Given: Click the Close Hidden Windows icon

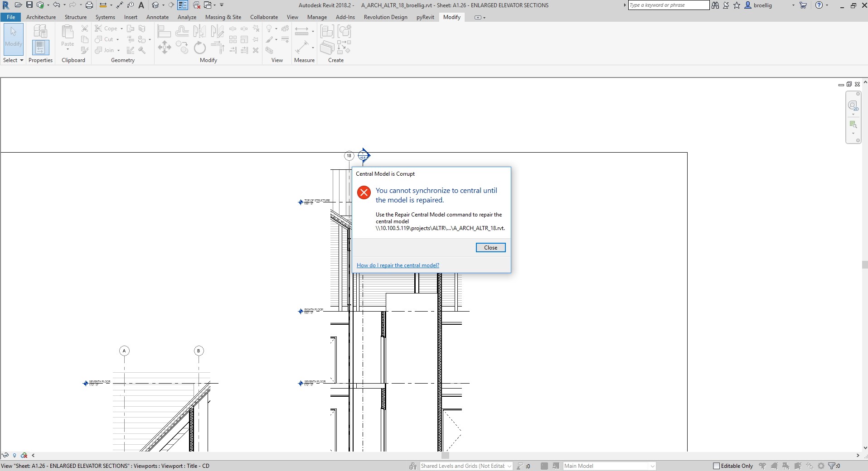Looking at the screenshot, I should pos(197,5).
